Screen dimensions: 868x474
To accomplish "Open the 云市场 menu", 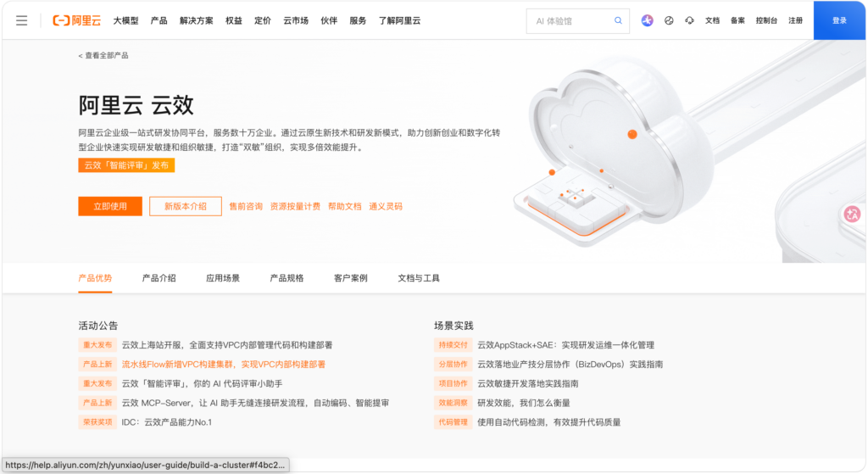I will point(296,20).
